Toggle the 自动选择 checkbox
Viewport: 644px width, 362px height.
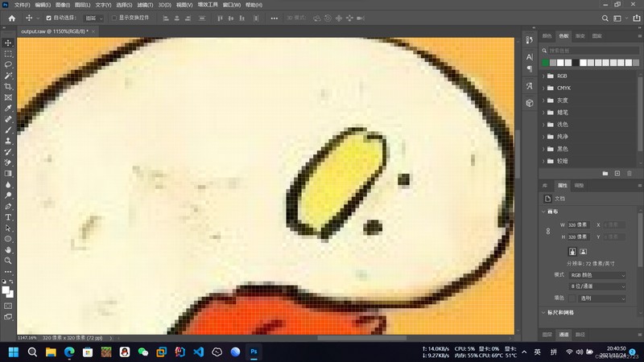(x=48, y=18)
